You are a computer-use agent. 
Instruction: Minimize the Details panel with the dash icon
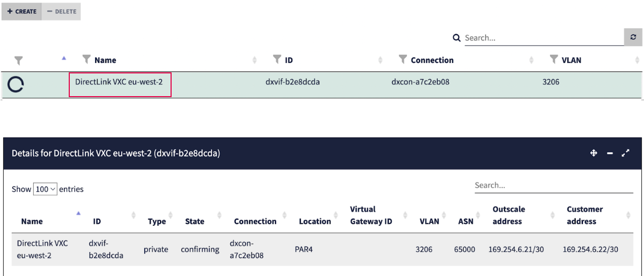(x=610, y=153)
